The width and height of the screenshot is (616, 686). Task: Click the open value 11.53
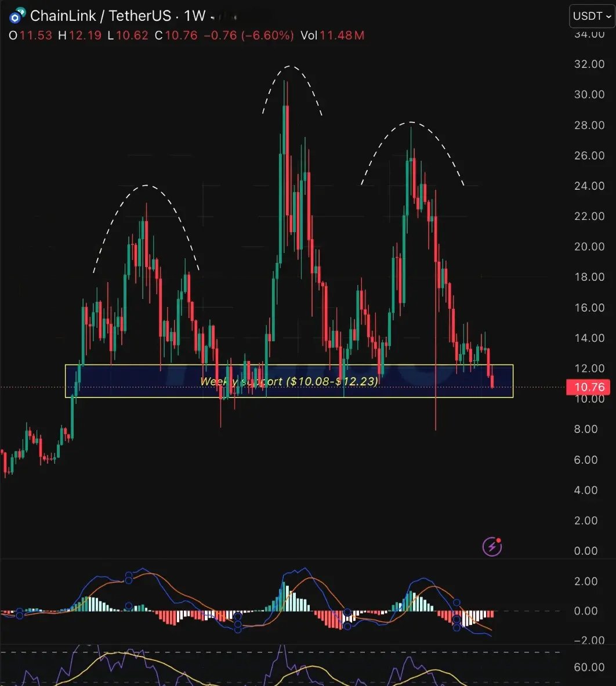coord(36,35)
